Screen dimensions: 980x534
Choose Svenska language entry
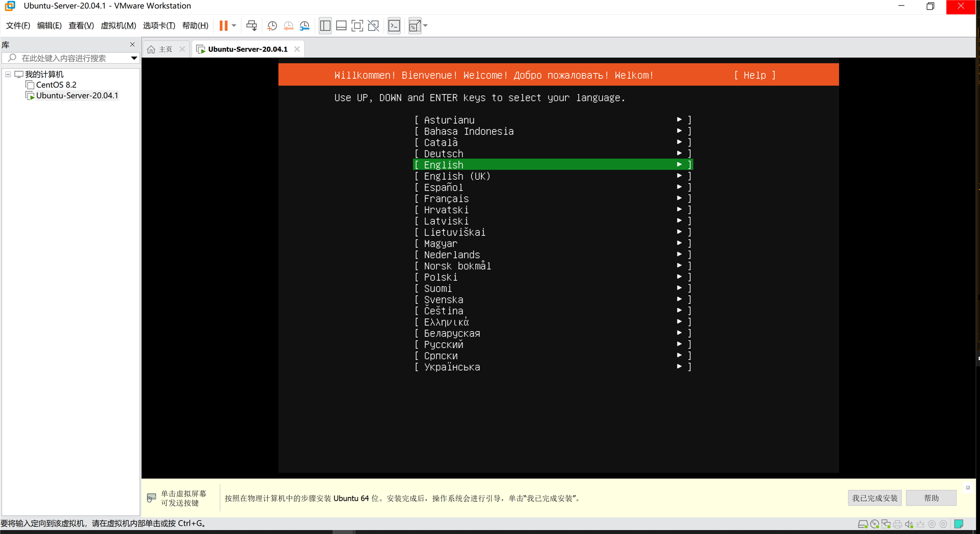coord(553,300)
